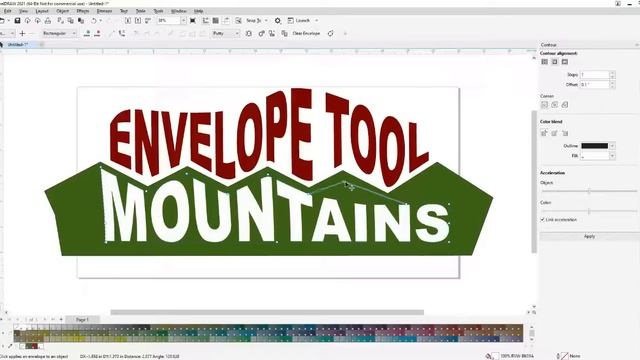Click the Copy icon in standard toolbar
The height and width of the screenshot is (360, 640).
point(71,20)
